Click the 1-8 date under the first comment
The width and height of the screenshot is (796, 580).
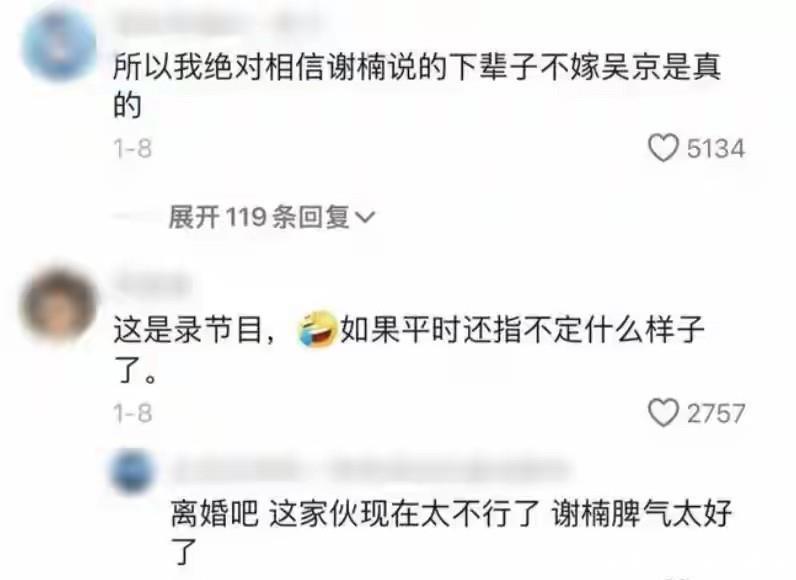pos(132,149)
